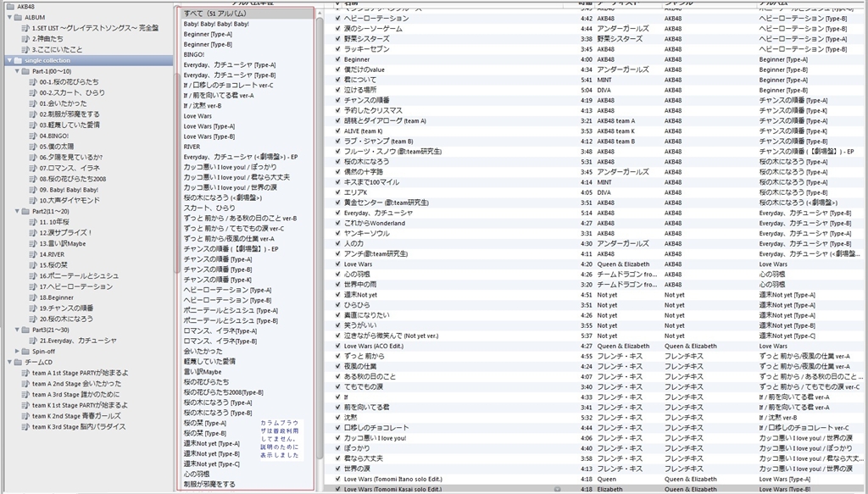Viewport: 868px width, 494px height.
Task: Click the playlist icon beside 11. 10年桜
Action: pyautogui.click(x=33, y=222)
